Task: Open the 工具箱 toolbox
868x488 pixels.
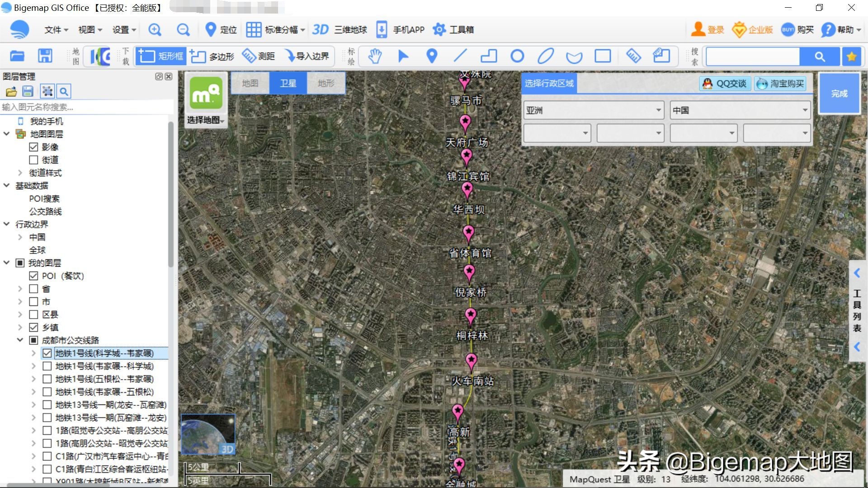Action: (453, 29)
